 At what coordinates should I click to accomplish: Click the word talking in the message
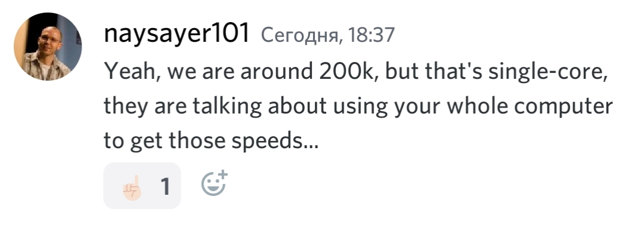(x=227, y=108)
